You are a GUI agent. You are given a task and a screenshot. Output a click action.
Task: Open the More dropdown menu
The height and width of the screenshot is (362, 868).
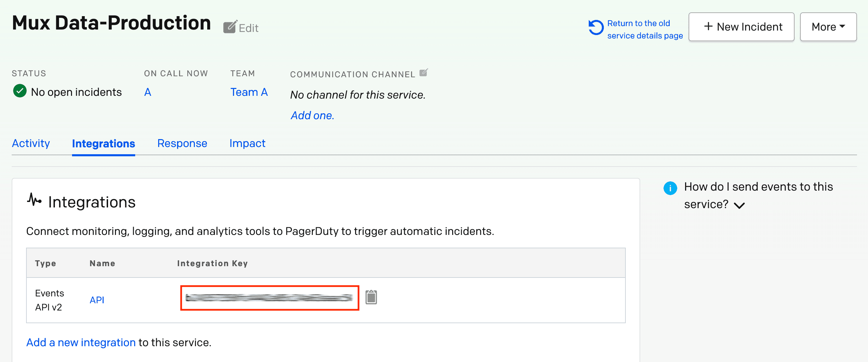(828, 27)
